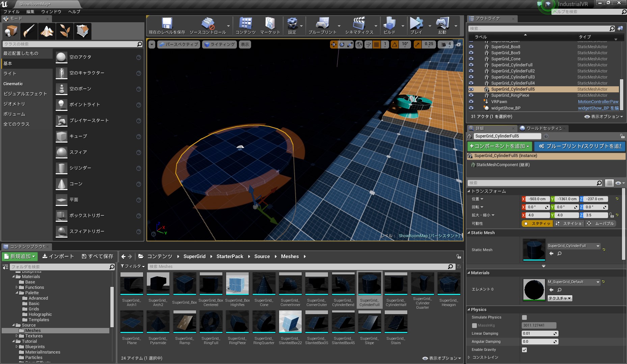Open the Cinematics clapperboard icon
The height and width of the screenshot is (364, 627).
359,24
